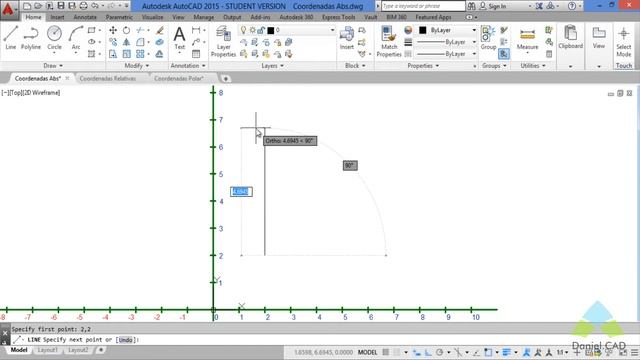The width and height of the screenshot is (640, 360).
Task: Click the Group tool icon
Action: (488, 38)
